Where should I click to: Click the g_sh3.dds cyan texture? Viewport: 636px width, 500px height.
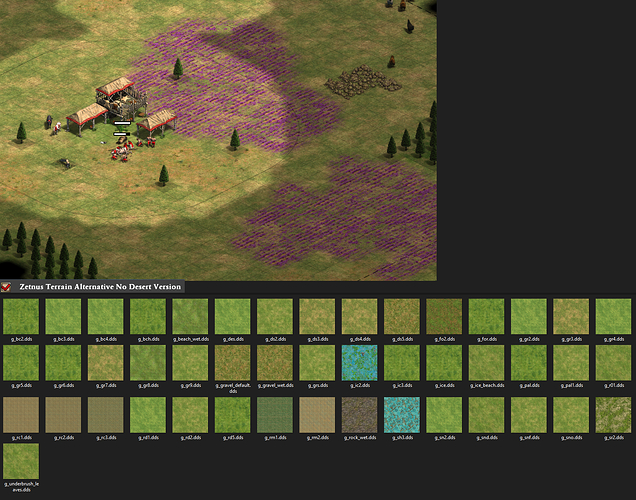click(x=400, y=414)
